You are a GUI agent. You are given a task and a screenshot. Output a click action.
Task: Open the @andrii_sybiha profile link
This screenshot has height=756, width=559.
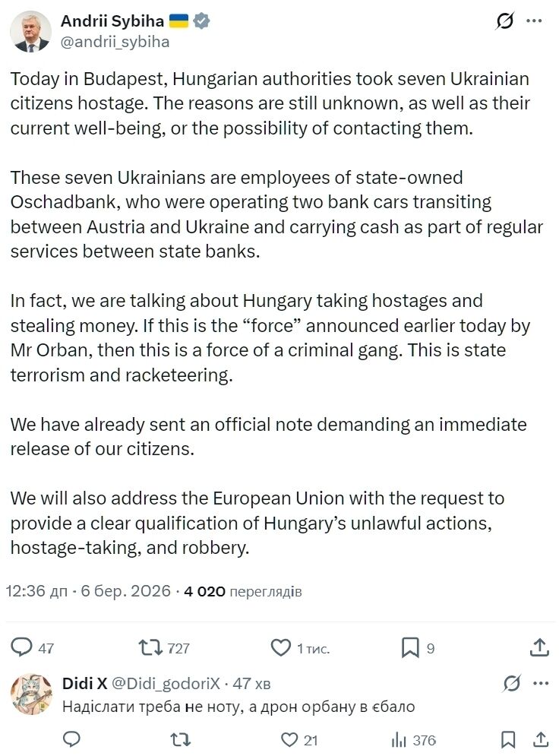coord(115,41)
